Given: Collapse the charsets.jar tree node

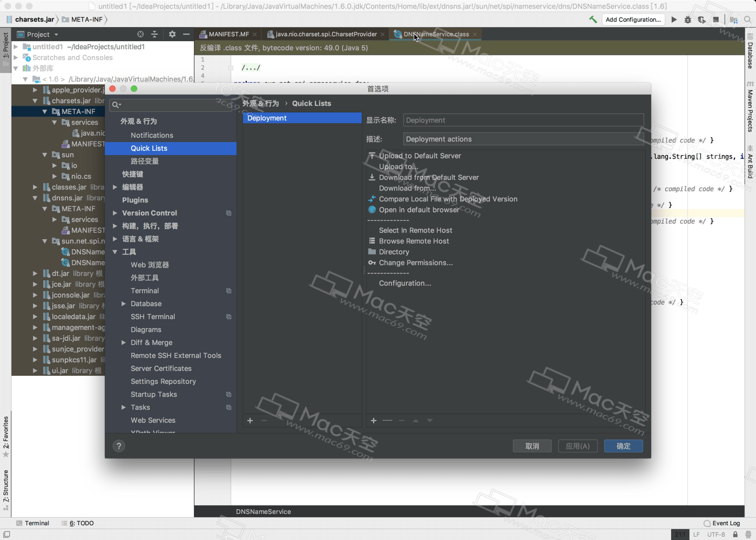Looking at the screenshot, I should point(35,101).
